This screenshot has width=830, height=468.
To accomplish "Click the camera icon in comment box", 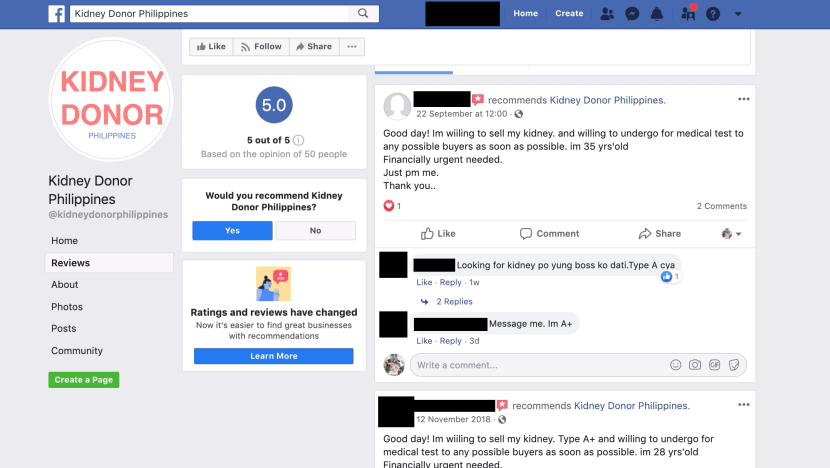I will pyautogui.click(x=695, y=365).
